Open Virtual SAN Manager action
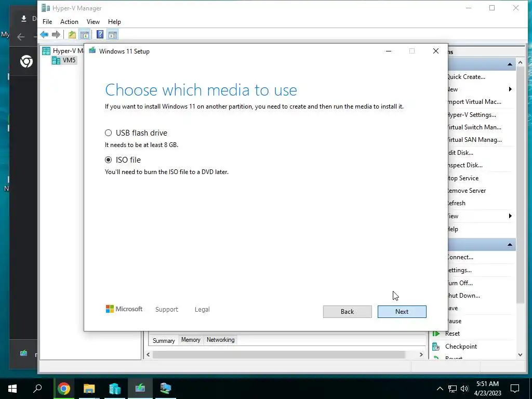This screenshot has height=399, width=532. coord(474,140)
